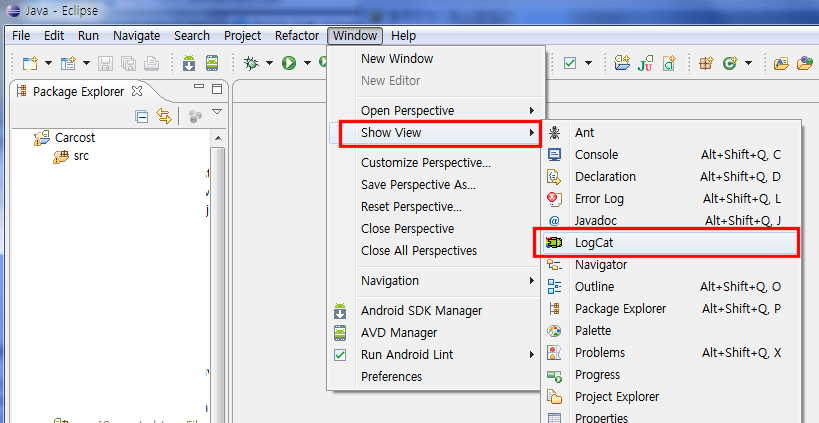
Task: Close the Package Explorer tab
Action: tap(137, 91)
